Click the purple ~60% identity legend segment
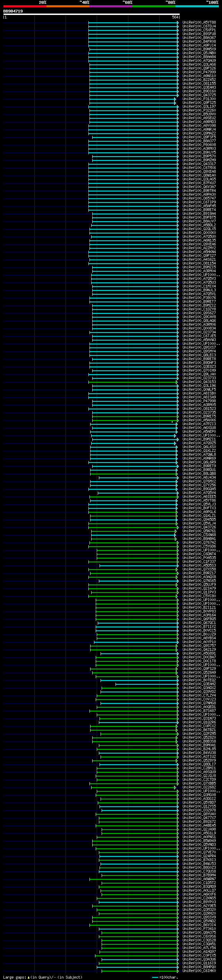 tap(111, 6)
